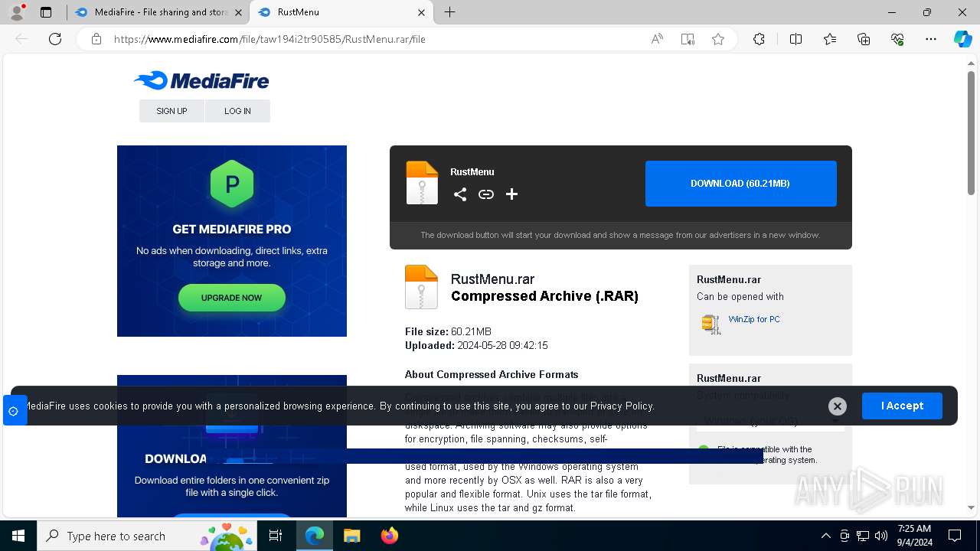The image size is (980, 551).
Task: Copy link using the chain link icon
Action: tap(486, 194)
